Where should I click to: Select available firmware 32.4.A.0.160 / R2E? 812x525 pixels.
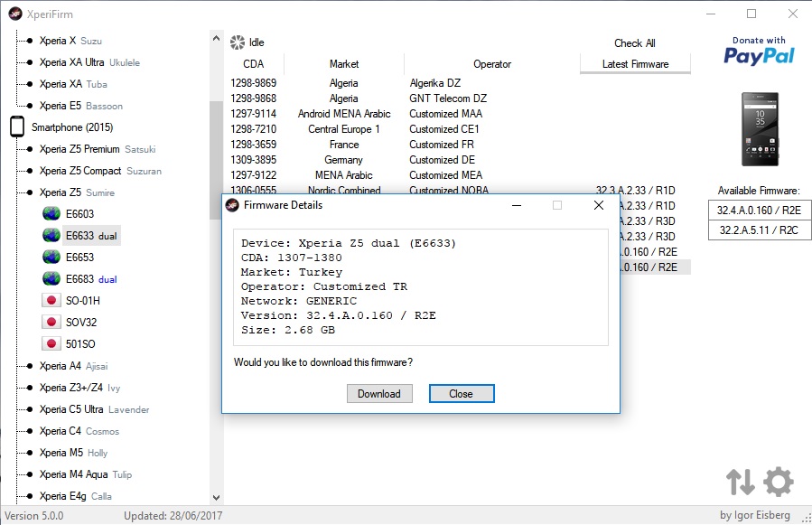(759, 211)
